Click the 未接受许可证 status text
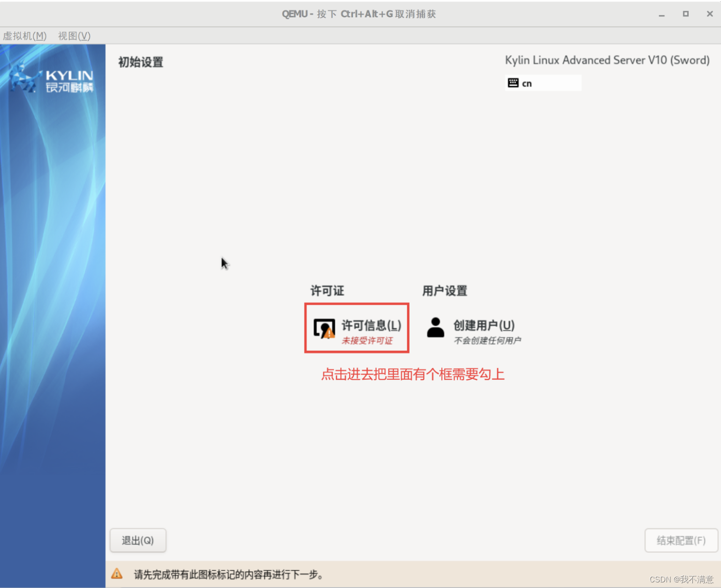 tap(367, 340)
